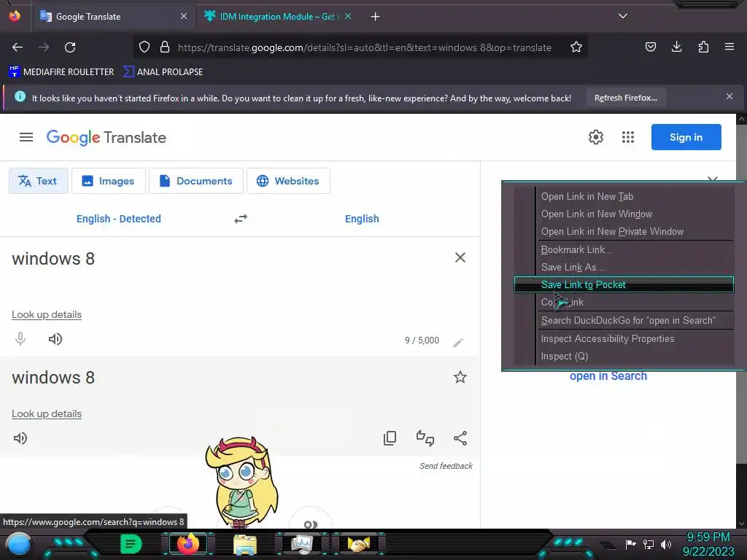Click the Sign in button
This screenshot has width=747, height=560.
point(686,137)
